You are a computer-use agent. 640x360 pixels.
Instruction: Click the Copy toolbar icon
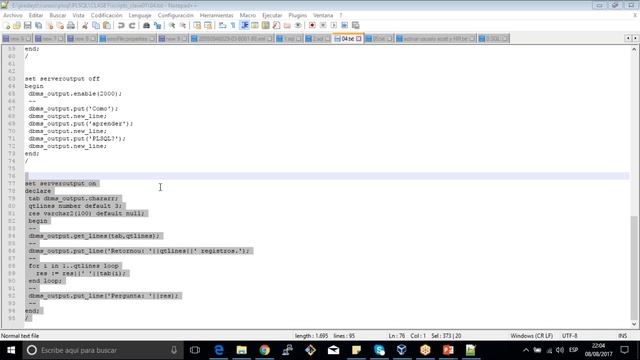pyautogui.click(x=96, y=25)
